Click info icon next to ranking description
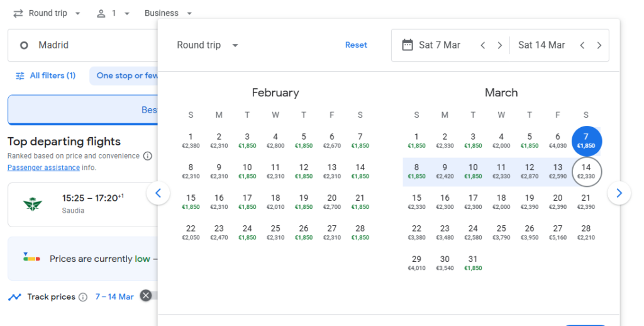 (x=147, y=155)
